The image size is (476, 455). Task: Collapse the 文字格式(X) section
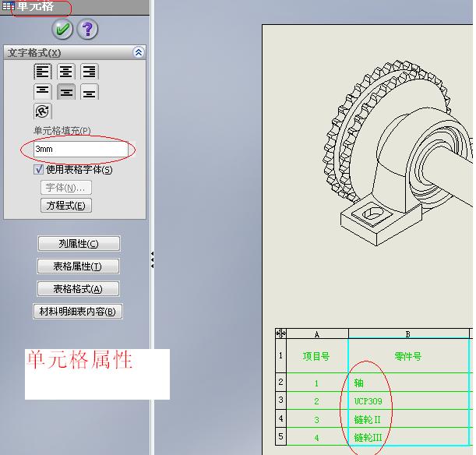[x=139, y=52]
